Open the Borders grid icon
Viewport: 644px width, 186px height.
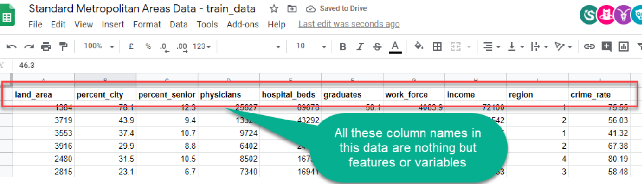coord(437,46)
